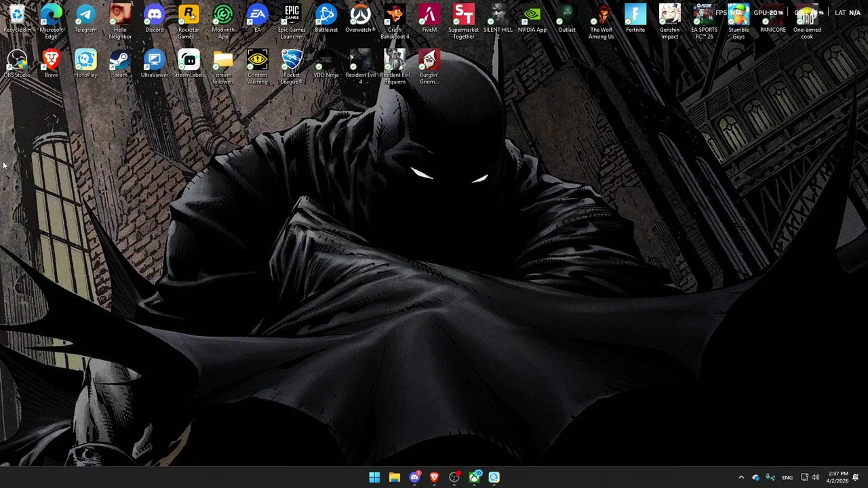Select the Resident Evil Requiem icon
The width and height of the screenshot is (868, 488).
[x=395, y=67]
